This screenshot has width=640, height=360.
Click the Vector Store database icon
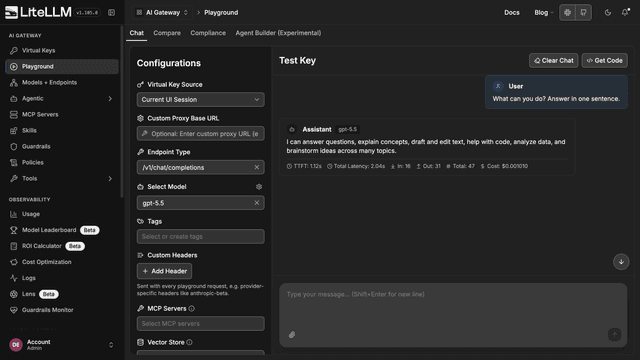(140, 342)
